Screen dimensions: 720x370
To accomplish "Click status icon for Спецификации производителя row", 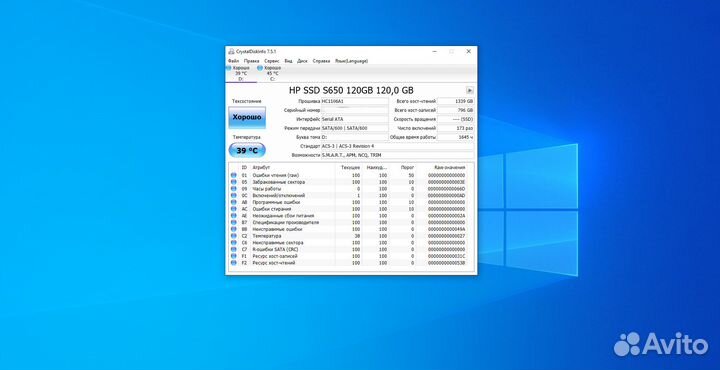I will (233, 223).
